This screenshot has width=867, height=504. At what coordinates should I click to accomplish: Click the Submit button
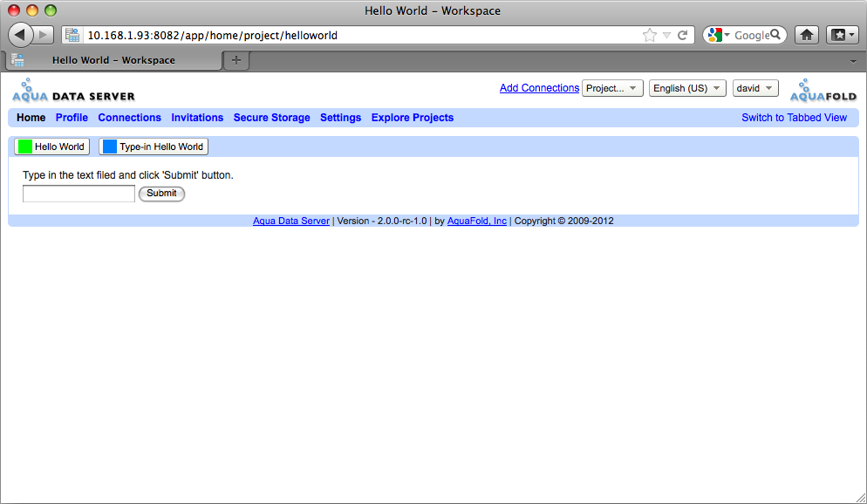point(161,194)
